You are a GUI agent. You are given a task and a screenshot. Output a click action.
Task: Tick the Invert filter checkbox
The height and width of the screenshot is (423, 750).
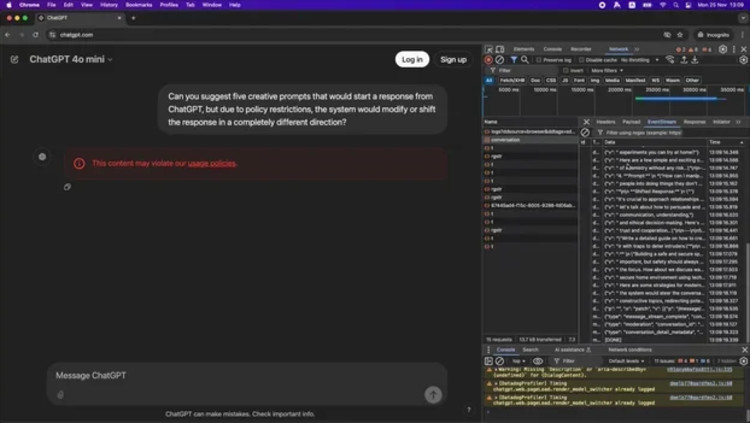tap(566, 70)
